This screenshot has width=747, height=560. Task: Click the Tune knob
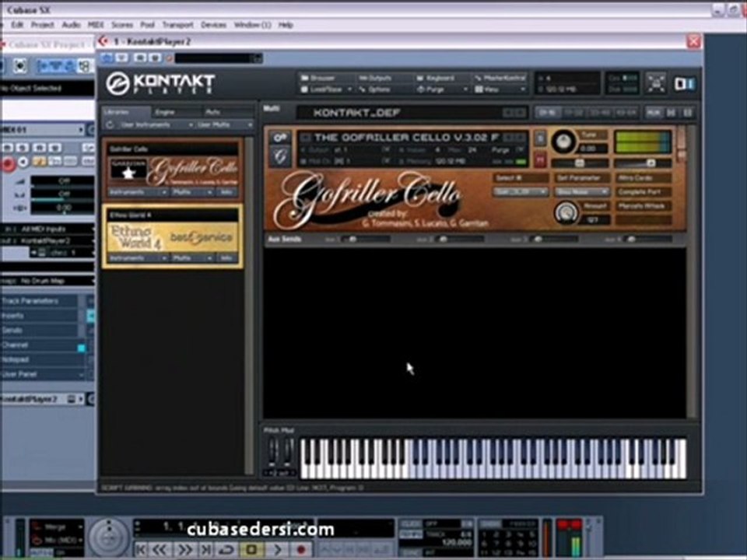[563, 142]
